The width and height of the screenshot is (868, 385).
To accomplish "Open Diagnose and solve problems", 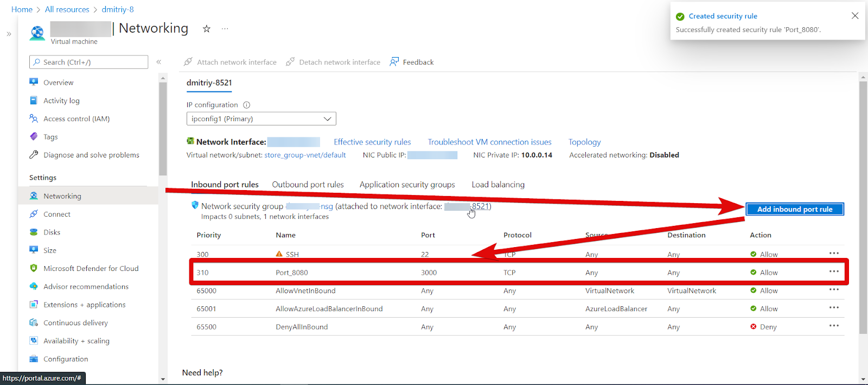I will coord(91,155).
